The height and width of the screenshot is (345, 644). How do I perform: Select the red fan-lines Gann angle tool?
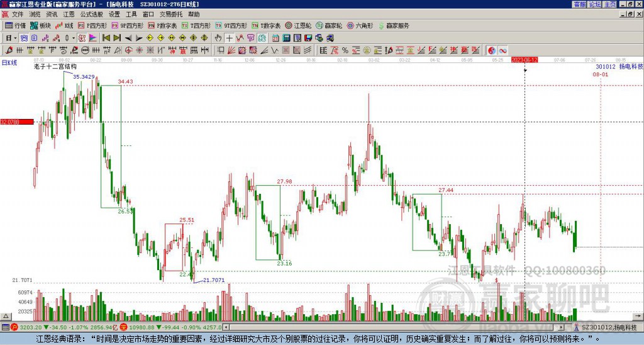pos(231,50)
